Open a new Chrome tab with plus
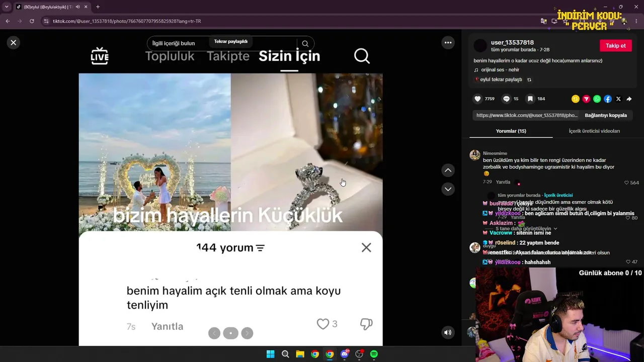 click(98, 7)
